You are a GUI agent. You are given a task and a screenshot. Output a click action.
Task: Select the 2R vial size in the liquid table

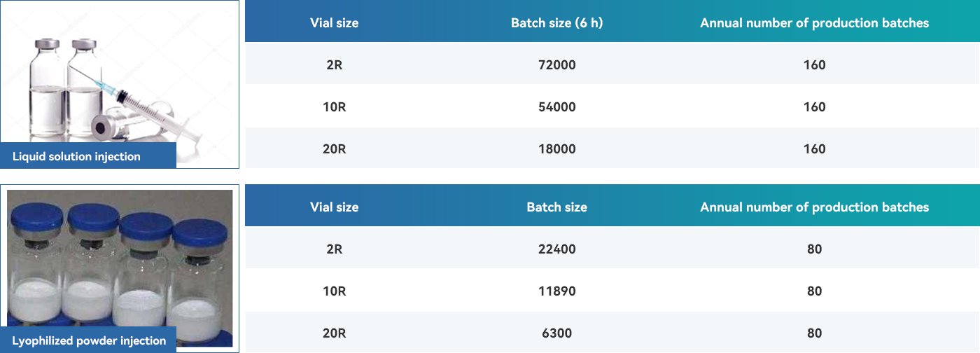[334, 64]
